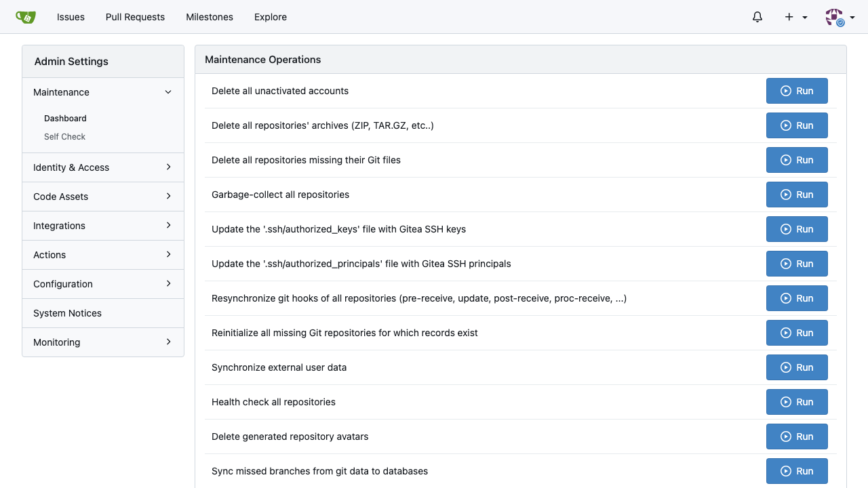
Task: Expand the Monitoring section
Action: pyautogui.click(x=103, y=342)
